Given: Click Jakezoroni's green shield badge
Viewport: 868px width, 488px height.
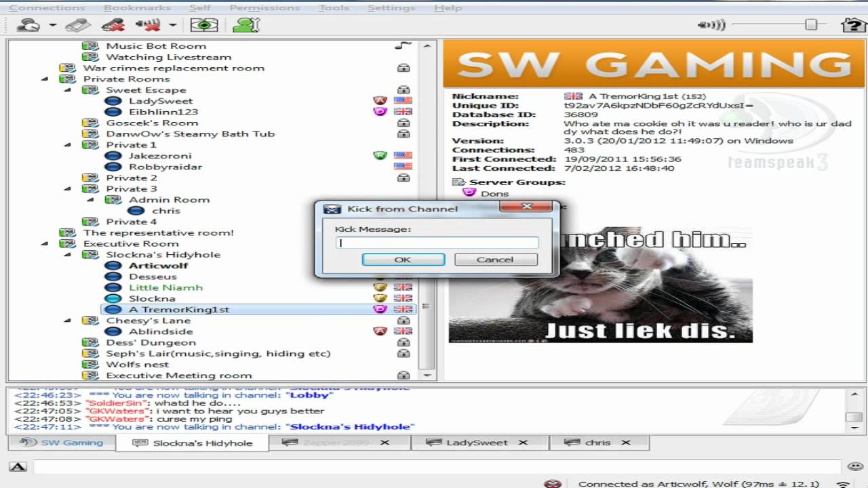Looking at the screenshot, I should coord(380,156).
